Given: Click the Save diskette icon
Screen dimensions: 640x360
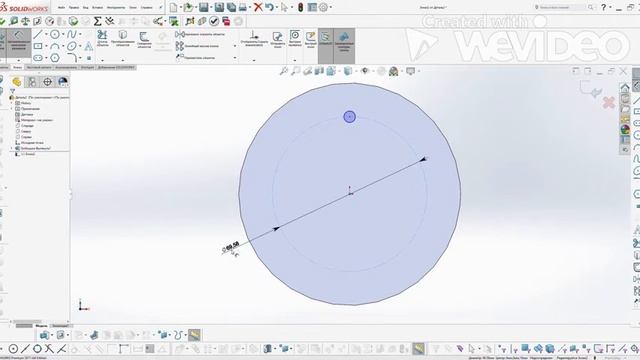Looking at the screenshot, I should point(203,7).
